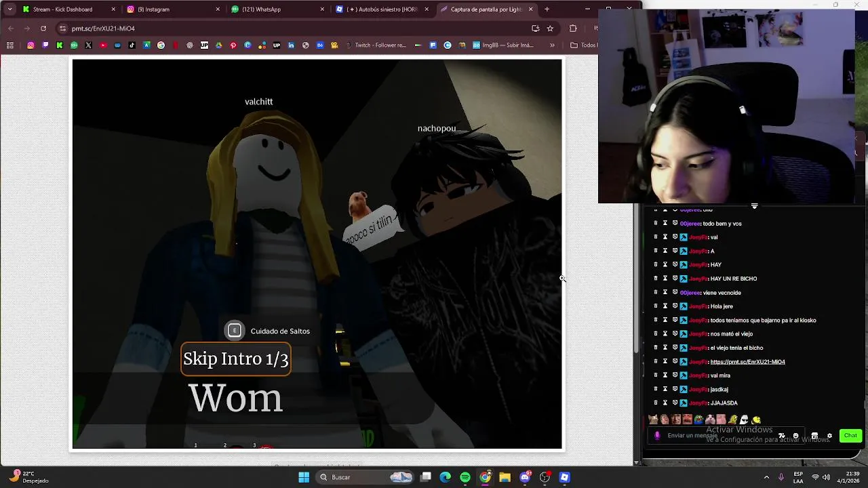Open the Windows Start menu
868x488 pixels.
(304, 477)
